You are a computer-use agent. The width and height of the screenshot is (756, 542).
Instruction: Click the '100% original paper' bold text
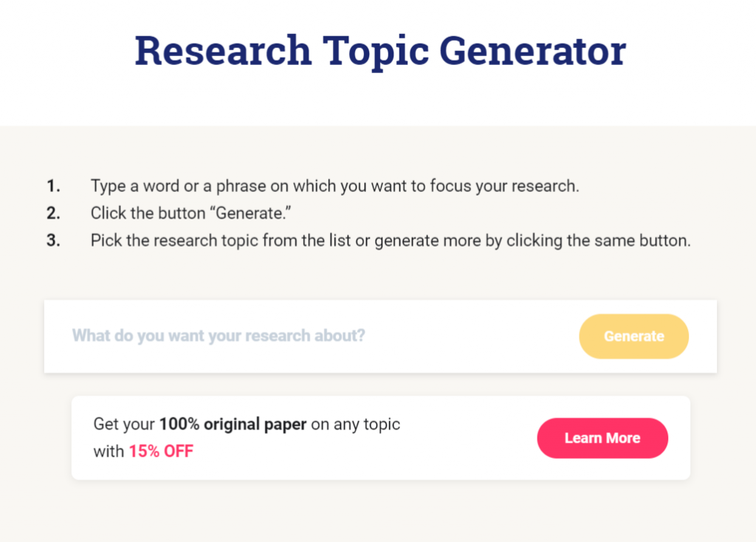[233, 424]
